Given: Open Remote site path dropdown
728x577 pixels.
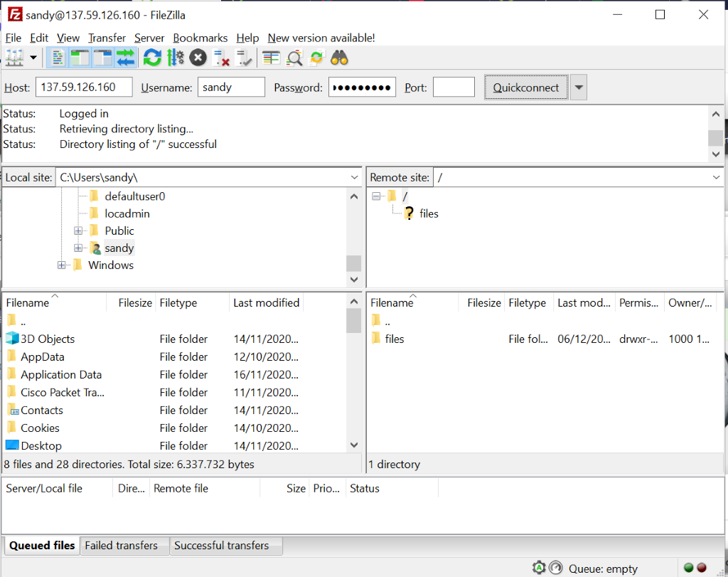Looking at the screenshot, I should point(716,177).
